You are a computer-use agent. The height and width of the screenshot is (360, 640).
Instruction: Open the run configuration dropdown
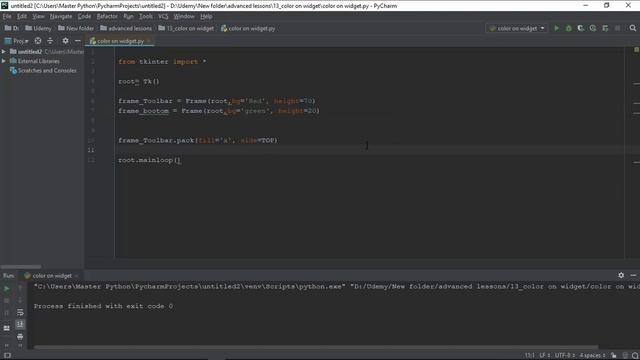[x=516, y=28]
